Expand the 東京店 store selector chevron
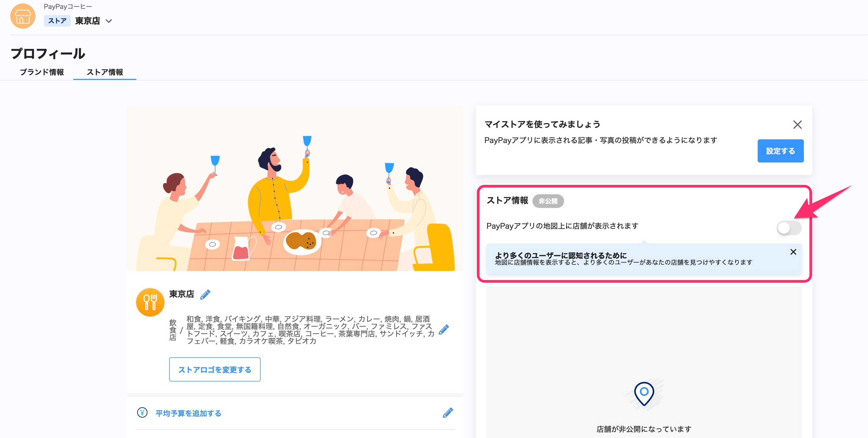868x438 pixels. point(109,21)
